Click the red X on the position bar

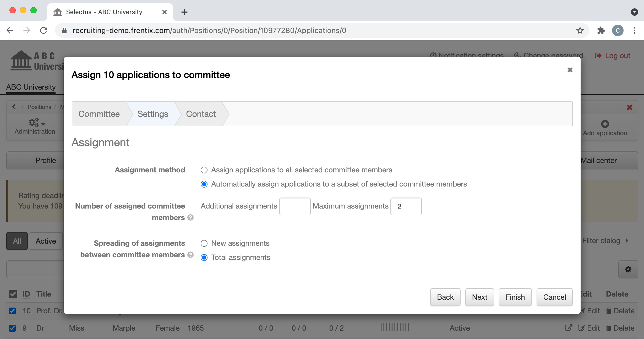point(630,107)
